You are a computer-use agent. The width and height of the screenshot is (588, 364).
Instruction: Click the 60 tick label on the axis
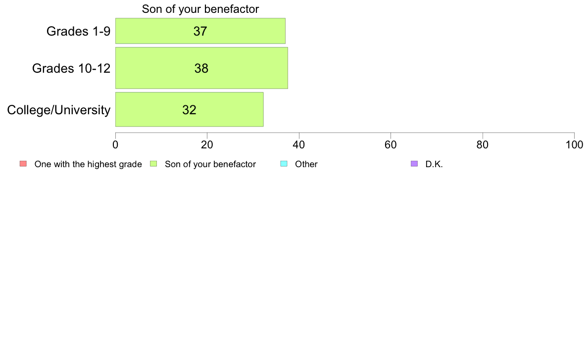click(x=391, y=145)
